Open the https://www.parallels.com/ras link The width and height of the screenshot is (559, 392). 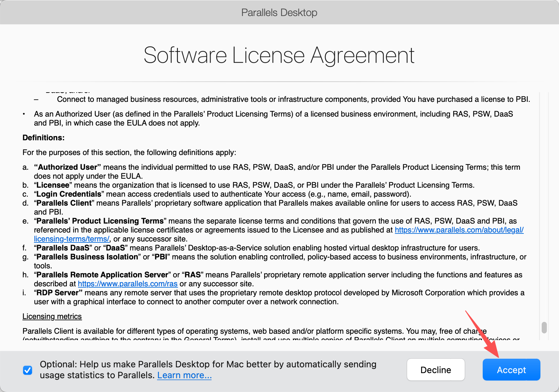pyautogui.click(x=128, y=284)
